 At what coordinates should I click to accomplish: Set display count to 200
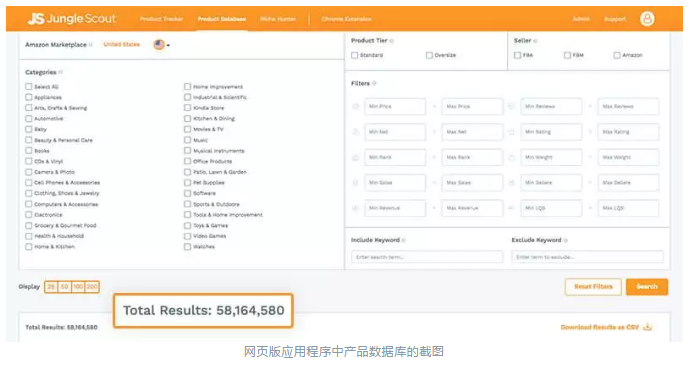coord(92,287)
